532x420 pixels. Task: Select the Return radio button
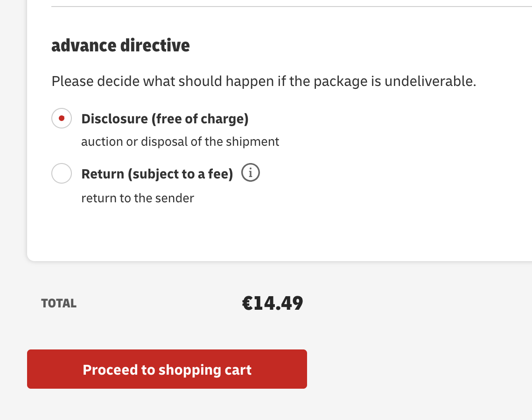(62, 174)
